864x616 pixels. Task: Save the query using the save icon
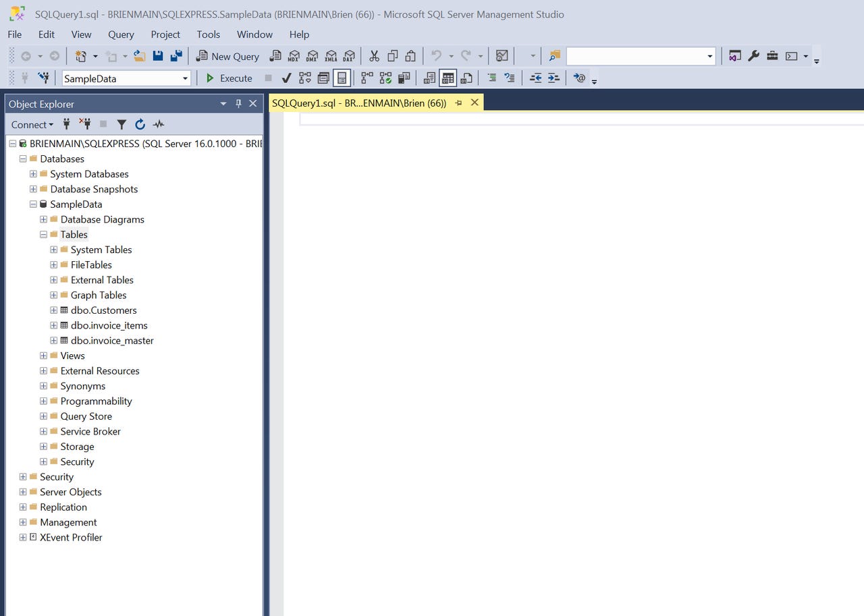(158, 56)
